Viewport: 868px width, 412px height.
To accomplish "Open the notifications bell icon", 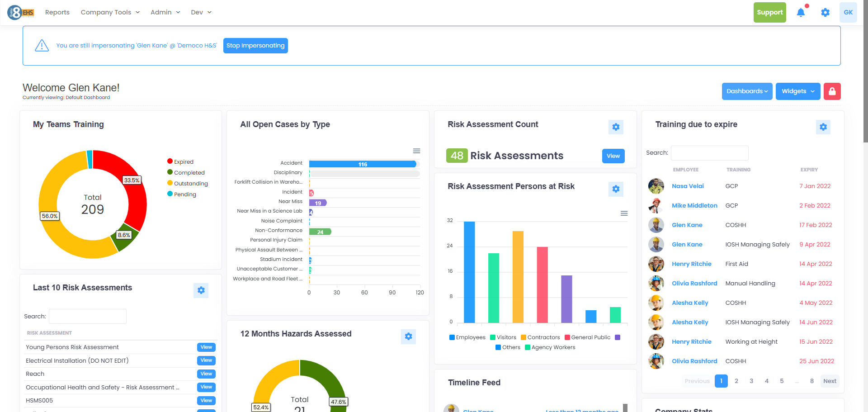I will coord(801,12).
